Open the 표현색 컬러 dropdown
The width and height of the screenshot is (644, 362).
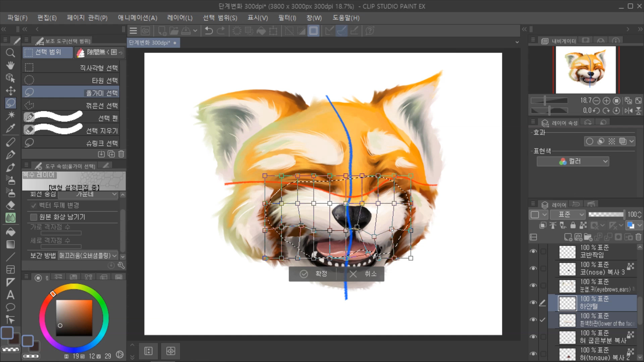pyautogui.click(x=573, y=162)
